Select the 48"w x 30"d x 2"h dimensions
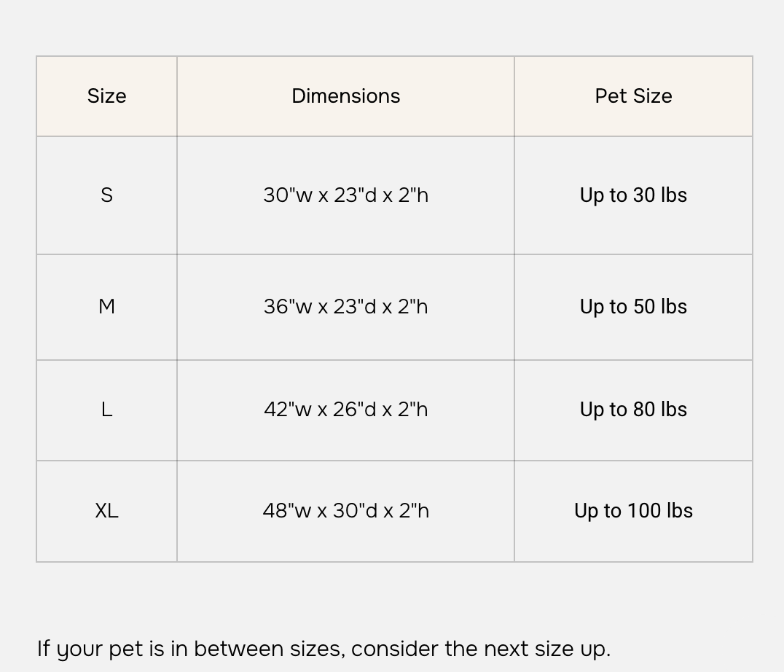The width and height of the screenshot is (784, 672). pyautogui.click(x=345, y=511)
